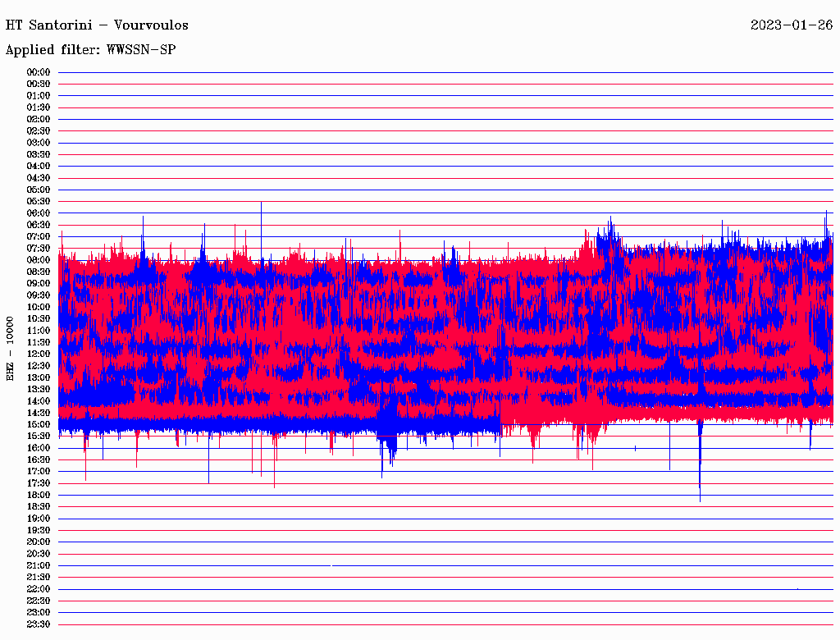Viewport: 840px width, 640px height.
Task: Pick the 12:00 time label
Action: pos(39,354)
